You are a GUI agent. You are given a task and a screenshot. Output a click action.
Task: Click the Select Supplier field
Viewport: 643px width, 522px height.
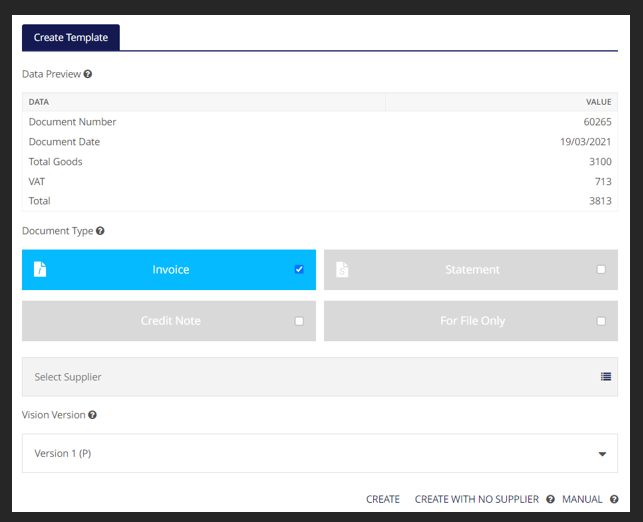tap(300, 377)
